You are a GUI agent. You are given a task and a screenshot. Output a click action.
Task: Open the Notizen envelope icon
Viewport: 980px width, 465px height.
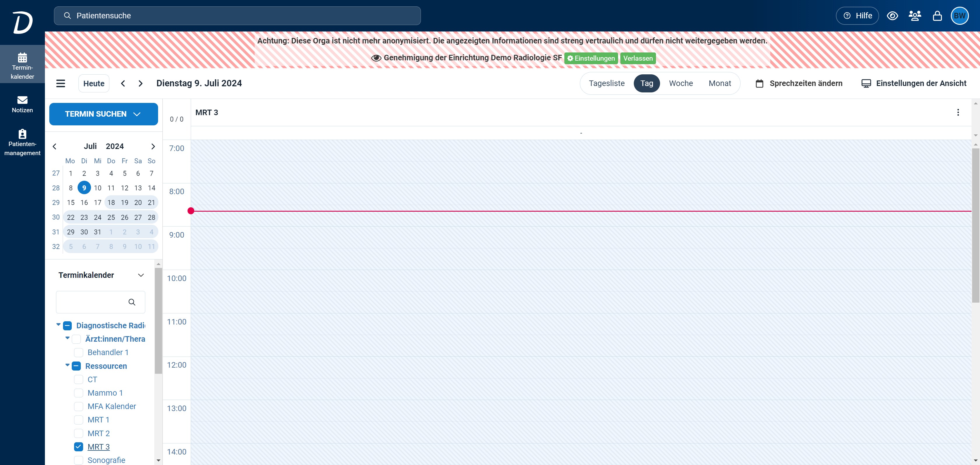(x=22, y=100)
